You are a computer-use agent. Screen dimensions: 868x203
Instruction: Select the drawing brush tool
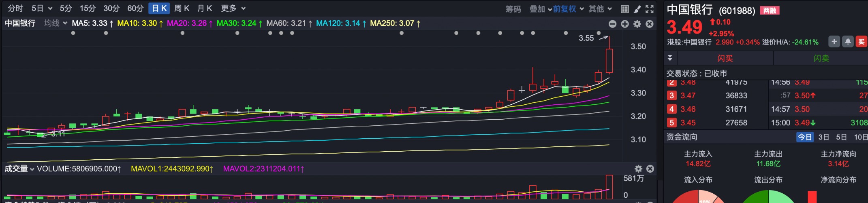[x=637, y=9]
